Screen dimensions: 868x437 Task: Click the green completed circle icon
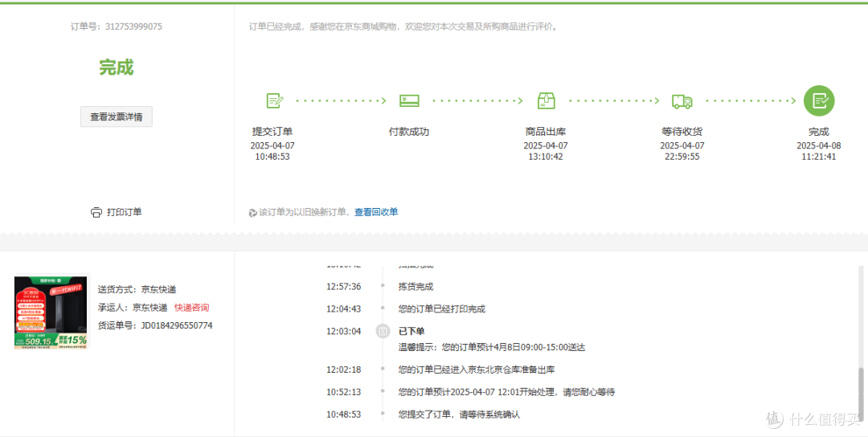click(x=819, y=100)
